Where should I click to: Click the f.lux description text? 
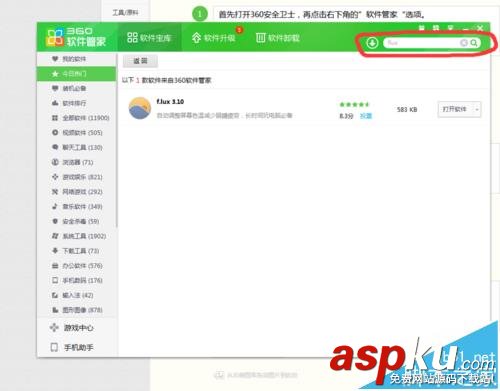click(224, 115)
